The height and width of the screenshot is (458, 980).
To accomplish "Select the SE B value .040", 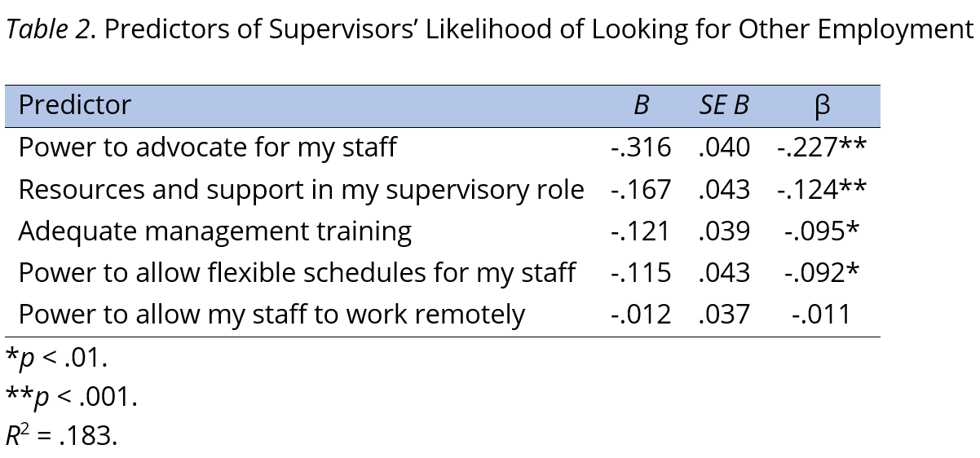I will click(x=724, y=148).
